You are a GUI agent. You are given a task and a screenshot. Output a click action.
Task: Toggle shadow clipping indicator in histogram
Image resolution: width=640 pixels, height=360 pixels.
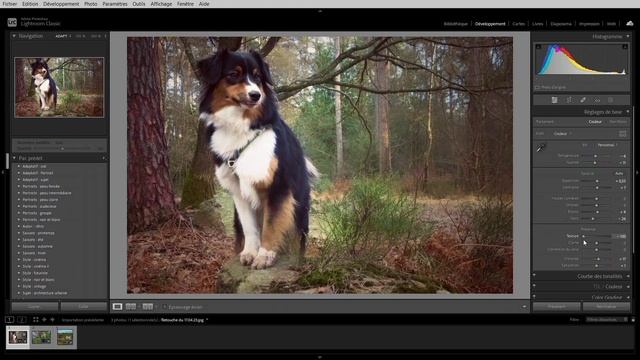click(x=538, y=47)
